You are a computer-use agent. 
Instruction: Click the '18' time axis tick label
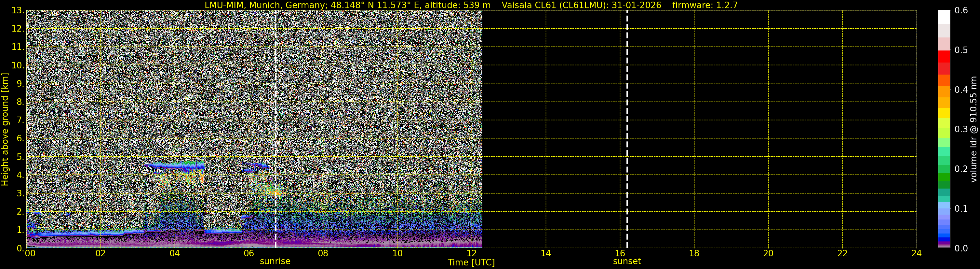click(694, 253)
